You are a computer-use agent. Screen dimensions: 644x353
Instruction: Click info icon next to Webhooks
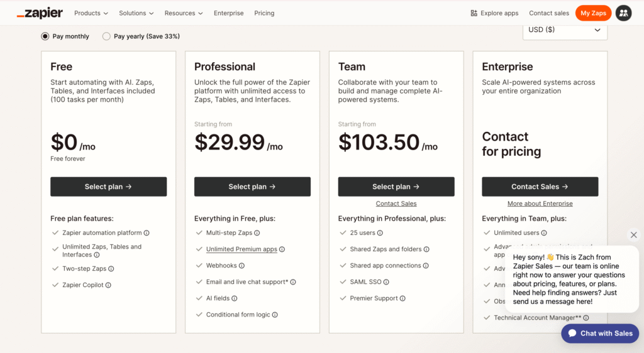point(242,266)
